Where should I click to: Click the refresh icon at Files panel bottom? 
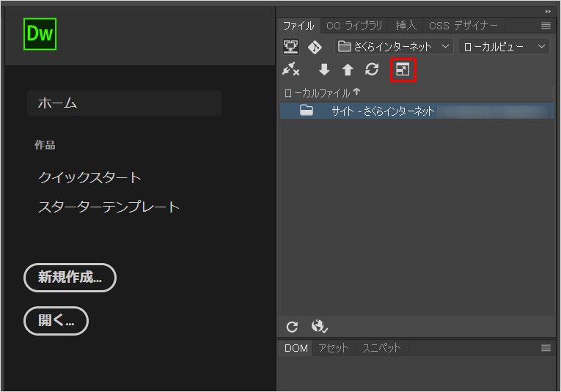pos(292,327)
